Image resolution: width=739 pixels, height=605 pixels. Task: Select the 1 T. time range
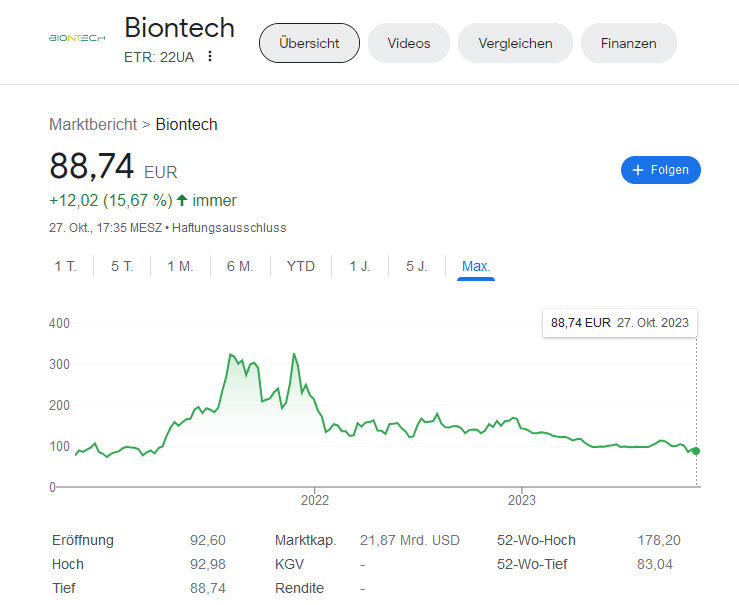click(x=66, y=266)
